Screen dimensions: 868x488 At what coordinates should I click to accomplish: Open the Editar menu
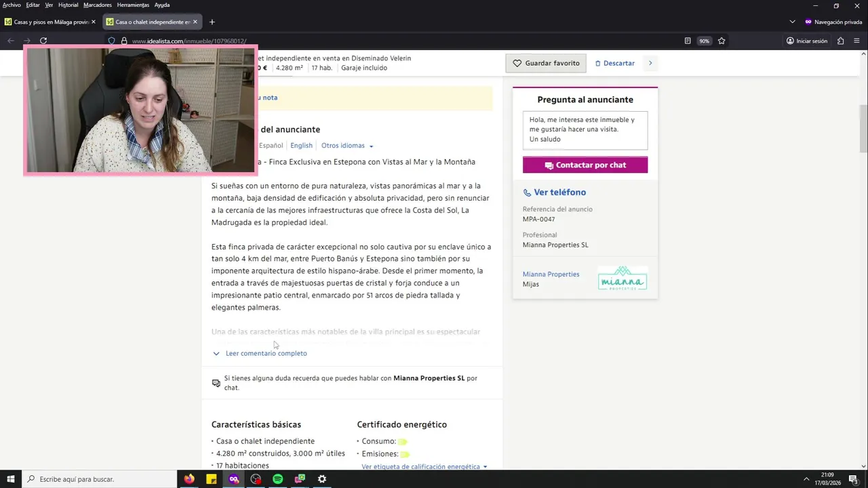(33, 5)
